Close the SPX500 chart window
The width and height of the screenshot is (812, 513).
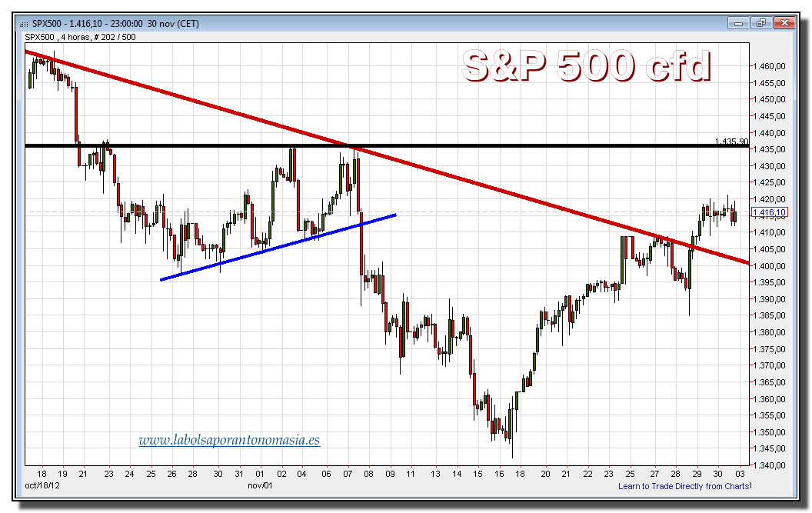click(784, 23)
